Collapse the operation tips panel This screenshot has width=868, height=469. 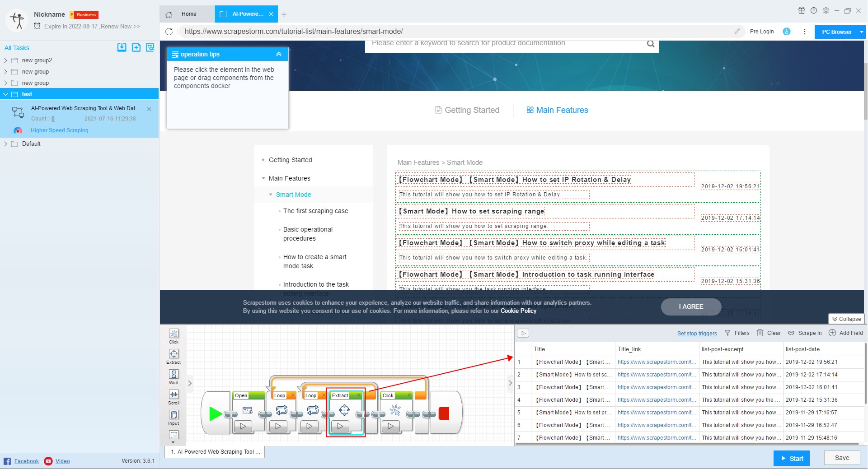(x=279, y=54)
